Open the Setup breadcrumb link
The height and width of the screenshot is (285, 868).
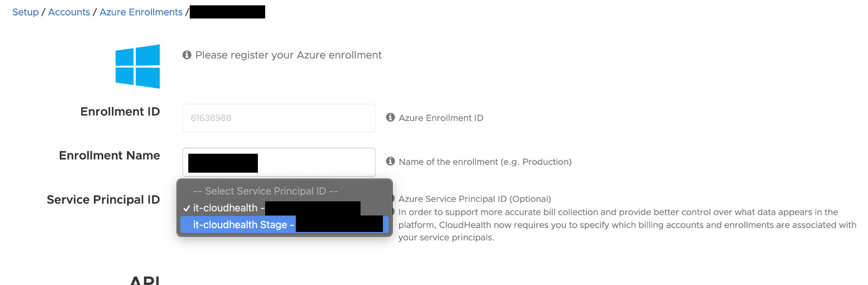click(25, 12)
